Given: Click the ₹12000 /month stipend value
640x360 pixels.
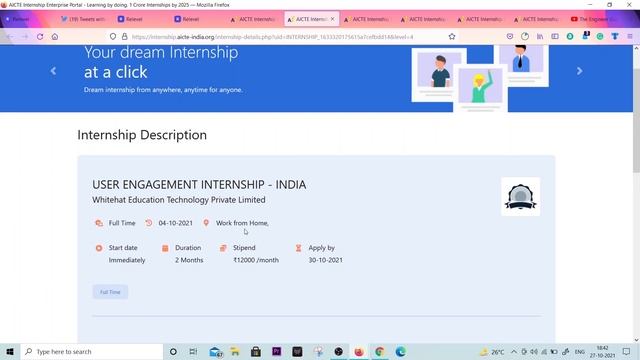Looking at the screenshot, I should [256, 260].
